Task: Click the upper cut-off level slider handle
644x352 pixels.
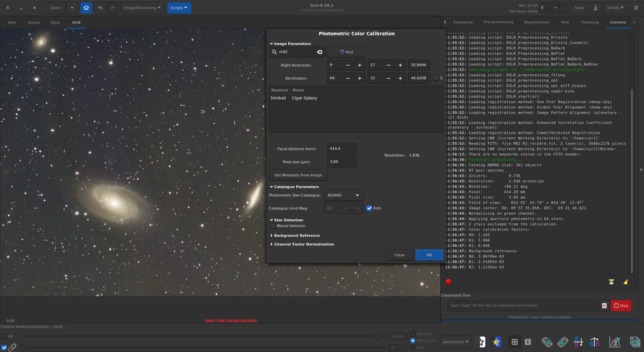Action: pos(377,336)
